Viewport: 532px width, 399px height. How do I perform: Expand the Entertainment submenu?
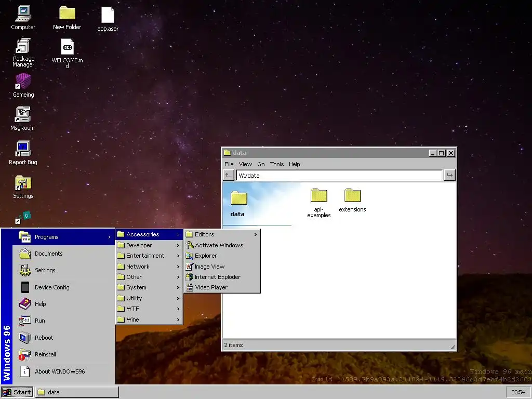pyautogui.click(x=149, y=256)
